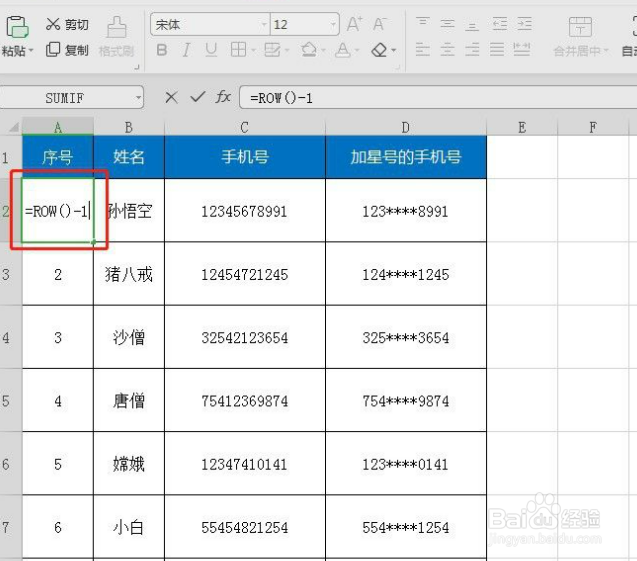Open the eraser clear dropdown arrow
The image size is (637, 561).
point(393,50)
